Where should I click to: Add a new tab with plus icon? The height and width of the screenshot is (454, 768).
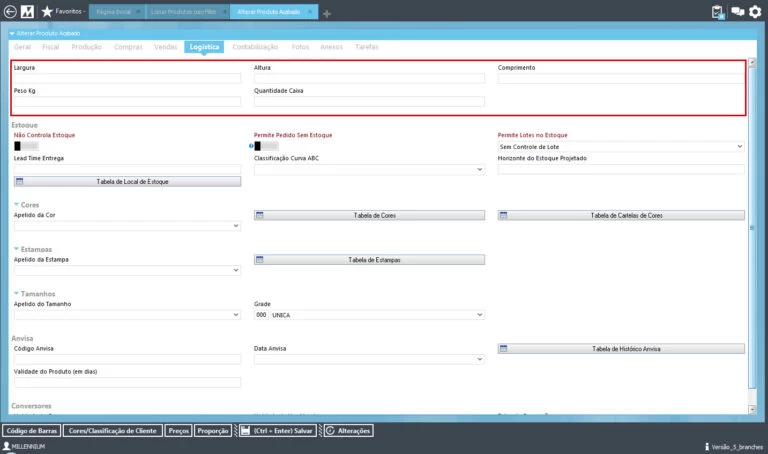point(327,13)
